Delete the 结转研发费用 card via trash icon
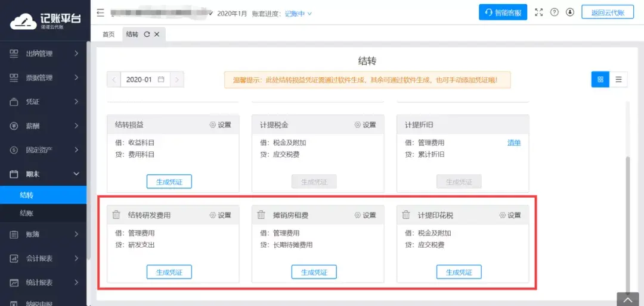Screen dimensions: 644x306 point(116,215)
